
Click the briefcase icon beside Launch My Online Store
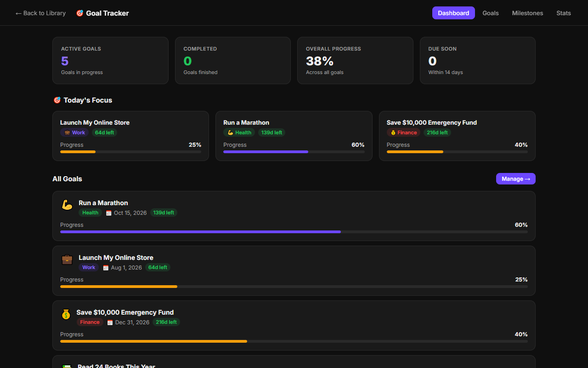(67, 259)
